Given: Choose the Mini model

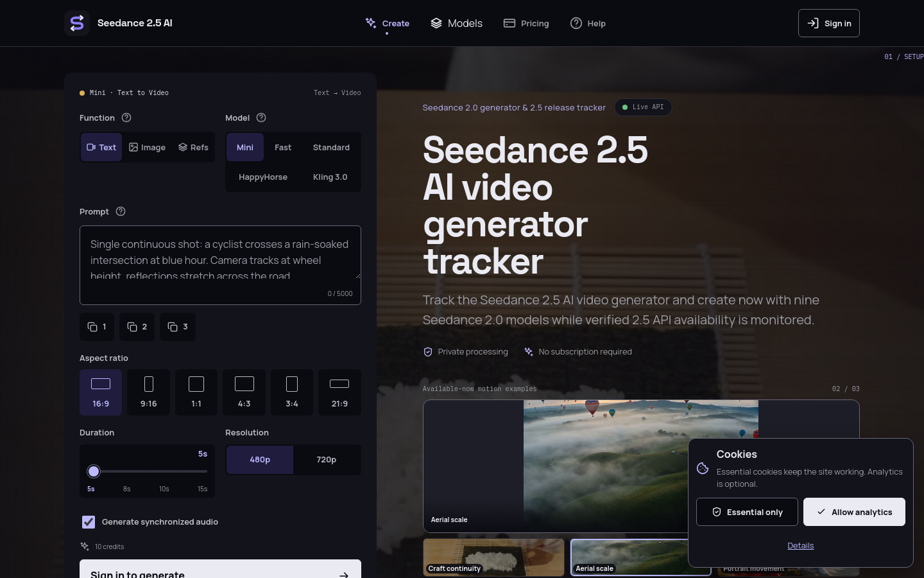Looking at the screenshot, I should pyautogui.click(x=245, y=147).
